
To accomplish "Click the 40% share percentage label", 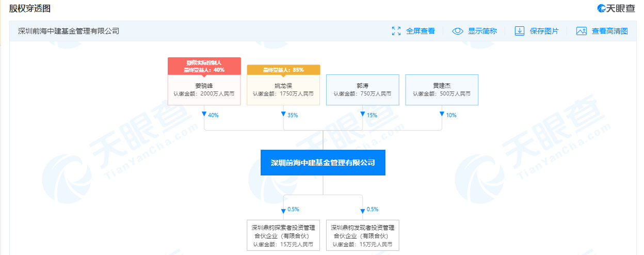I will (x=213, y=115).
